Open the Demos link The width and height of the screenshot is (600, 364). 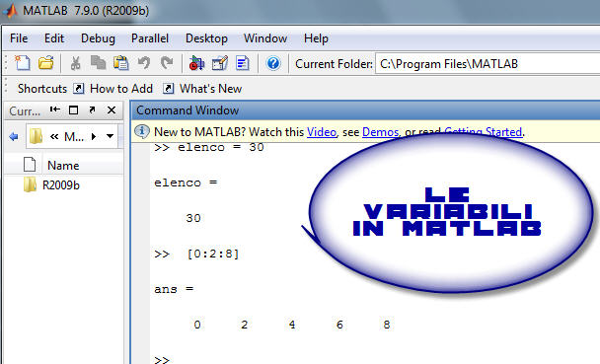coord(380,132)
